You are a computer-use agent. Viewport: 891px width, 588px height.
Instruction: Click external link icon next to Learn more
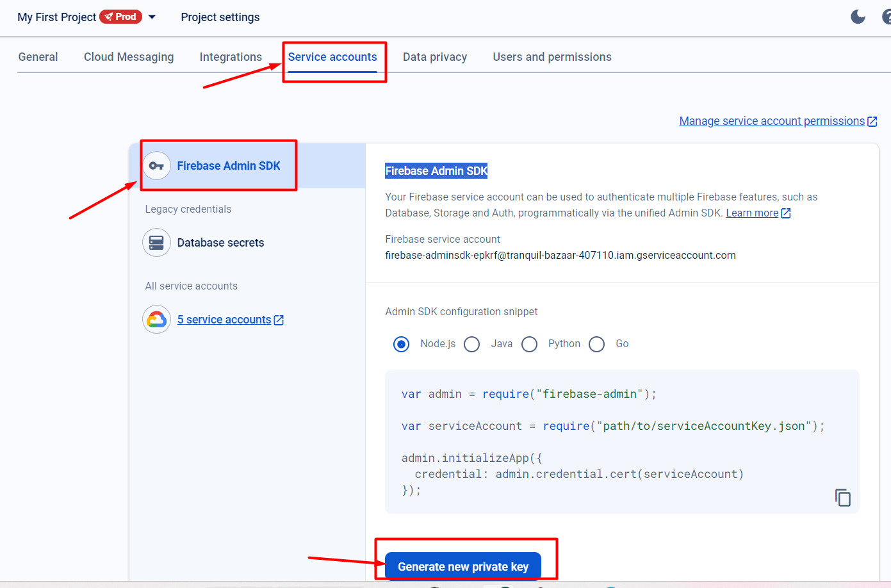click(786, 213)
